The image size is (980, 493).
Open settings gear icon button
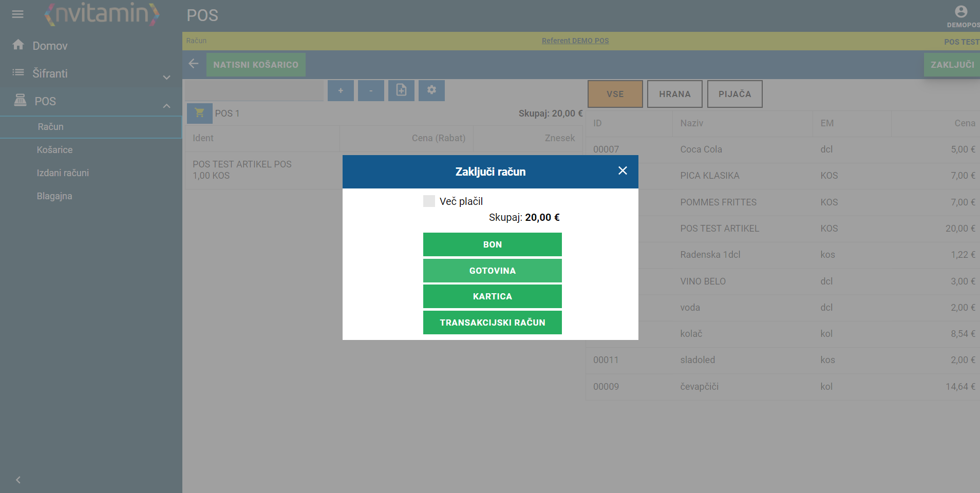[431, 90]
